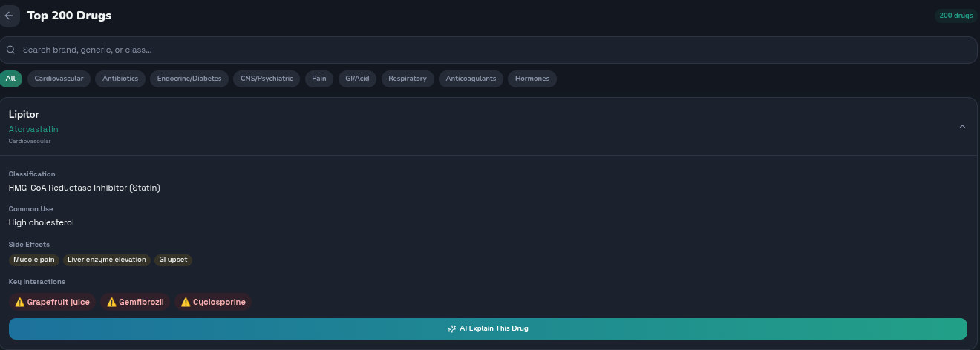
Task: Select the All filter chip
Action: [10, 79]
